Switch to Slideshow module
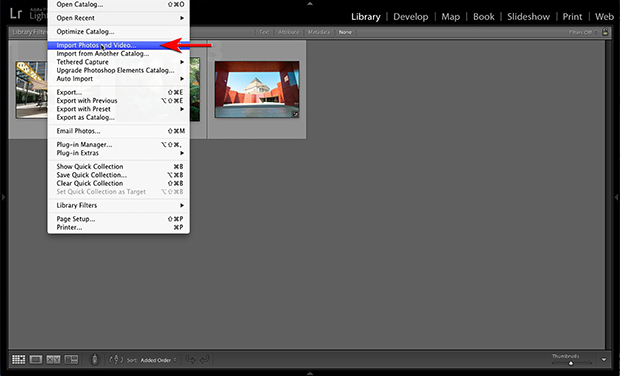620x376 pixels. 528,17
